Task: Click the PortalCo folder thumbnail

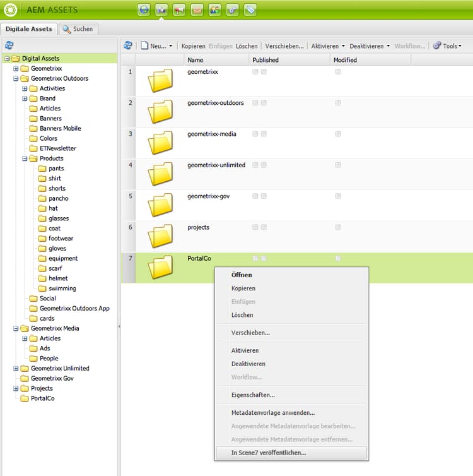Action: (x=160, y=267)
